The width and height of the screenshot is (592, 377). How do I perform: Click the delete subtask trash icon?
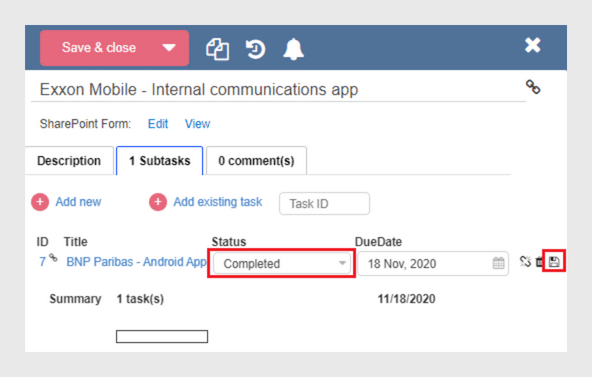(x=539, y=262)
